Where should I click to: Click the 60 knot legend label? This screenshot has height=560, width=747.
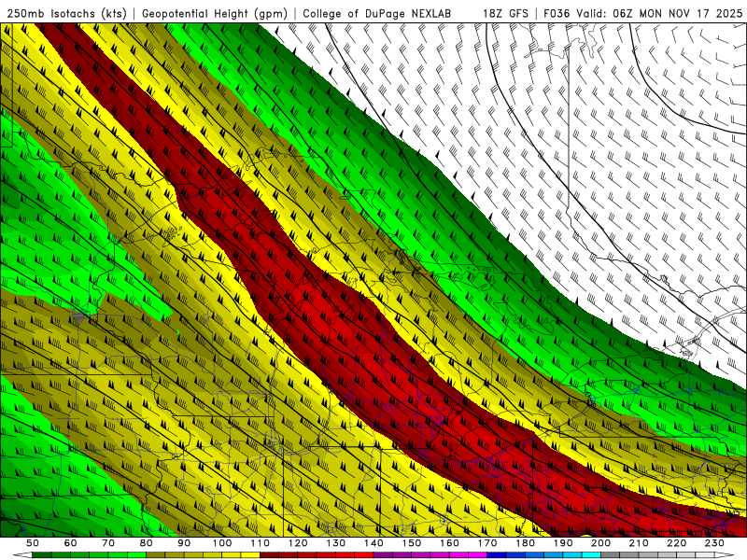click(70, 543)
